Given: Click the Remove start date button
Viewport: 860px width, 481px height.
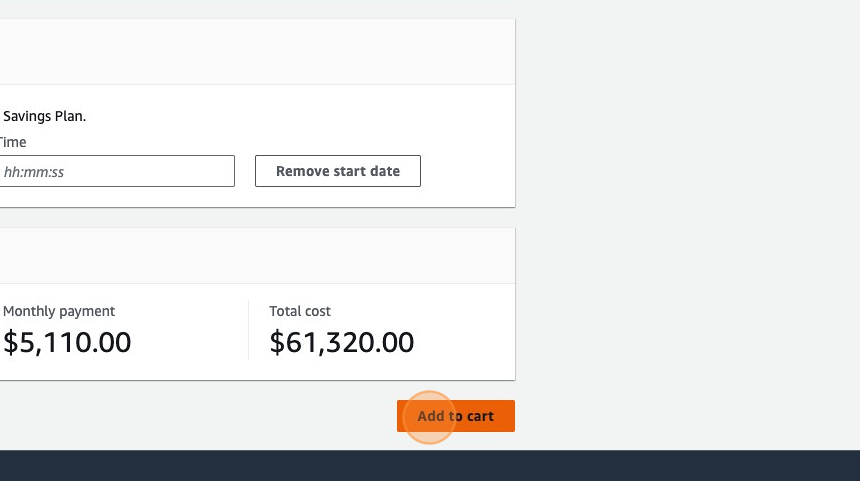Looking at the screenshot, I should [x=338, y=171].
